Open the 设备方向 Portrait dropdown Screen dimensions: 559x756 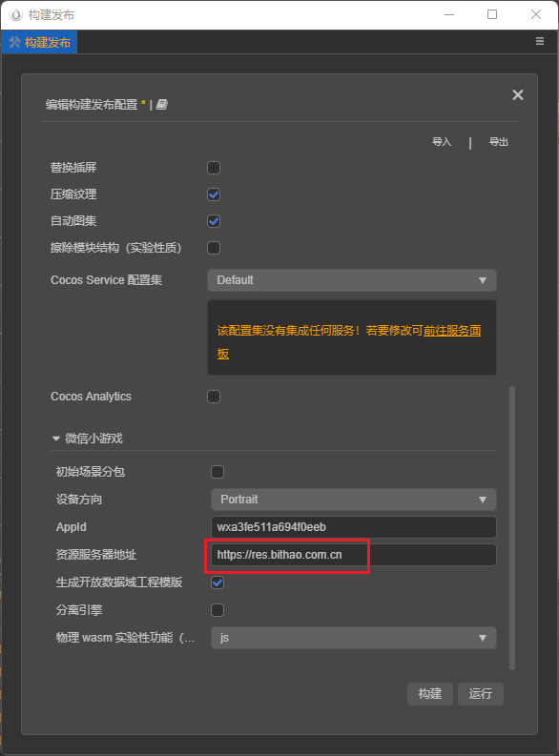354,500
